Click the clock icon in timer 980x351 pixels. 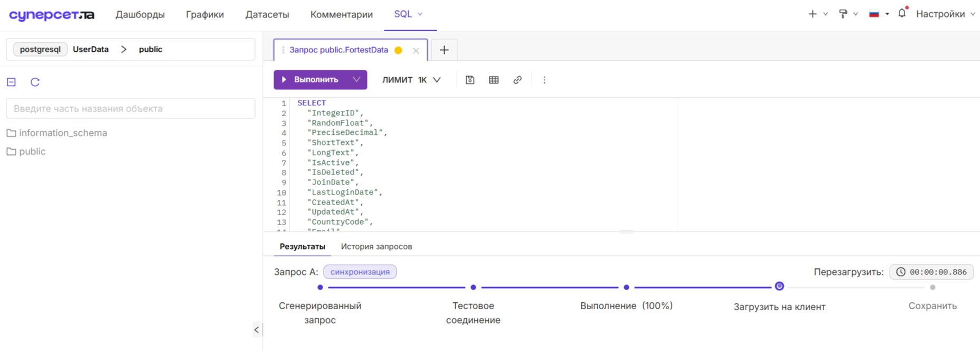(901, 272)
